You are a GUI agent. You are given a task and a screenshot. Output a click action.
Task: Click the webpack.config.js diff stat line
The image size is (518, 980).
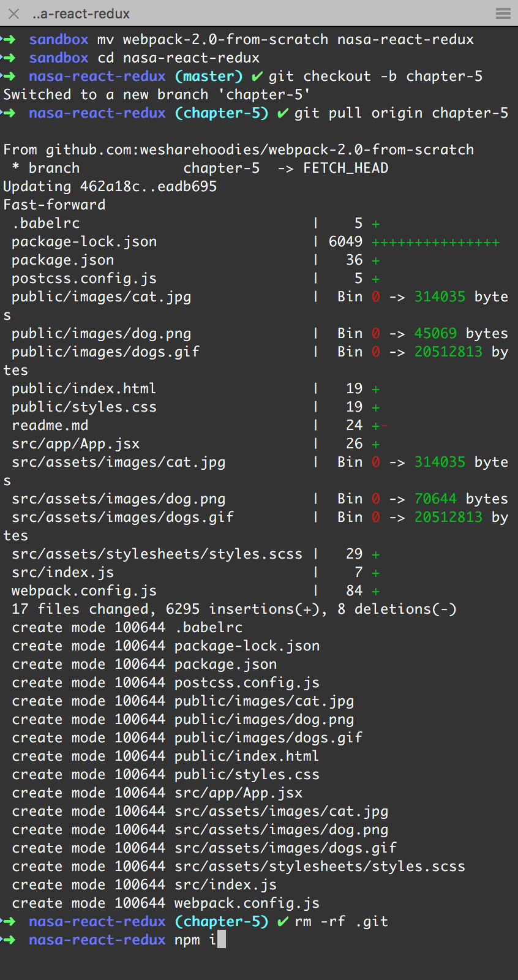point(196,591)
